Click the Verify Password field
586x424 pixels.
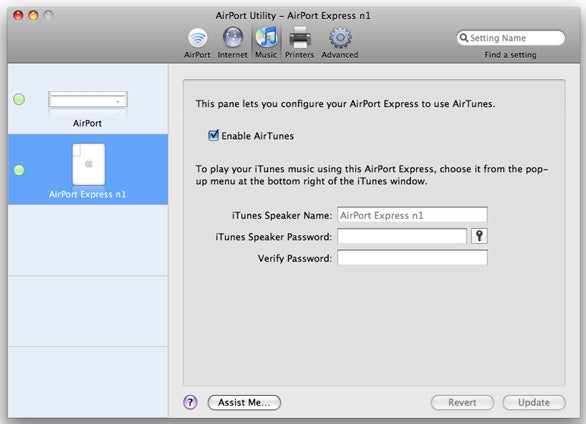tap(412, 258)
